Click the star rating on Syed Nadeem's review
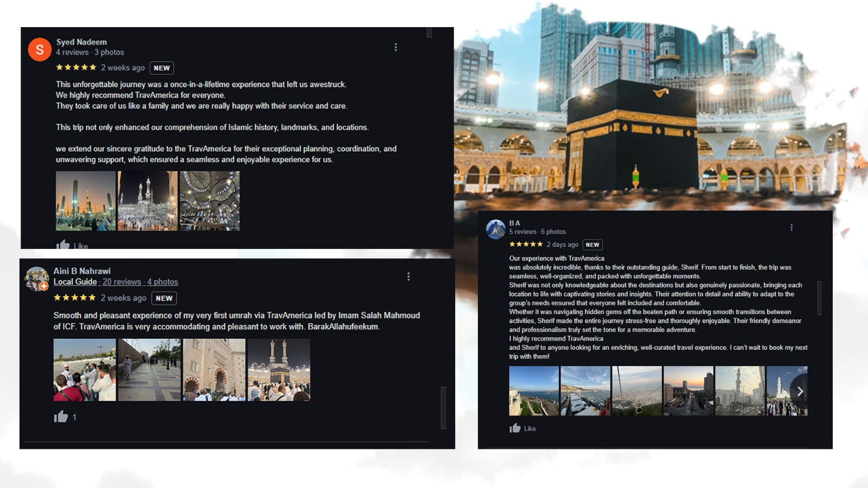This screenshot has height=488, width=868. [x=76, y=67]
